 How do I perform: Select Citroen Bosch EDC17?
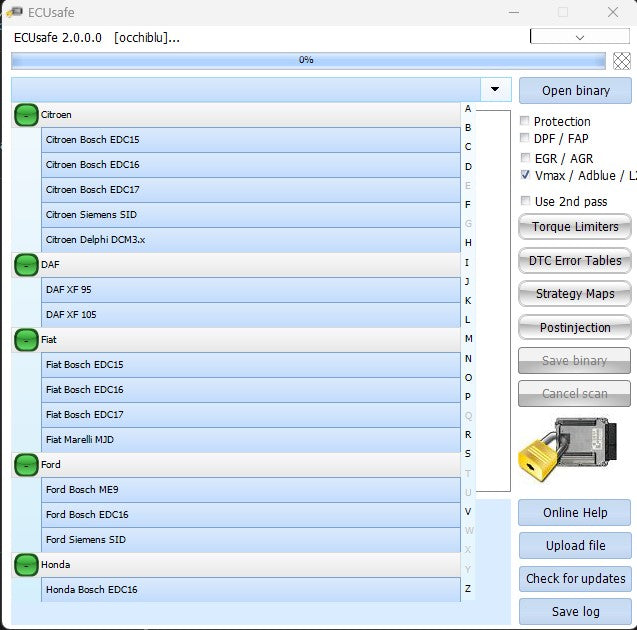click(251, 190)
